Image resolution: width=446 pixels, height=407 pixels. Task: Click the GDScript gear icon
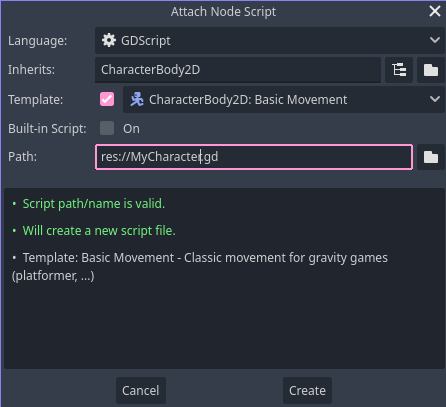pyautogui.click(x=109, y=41)
